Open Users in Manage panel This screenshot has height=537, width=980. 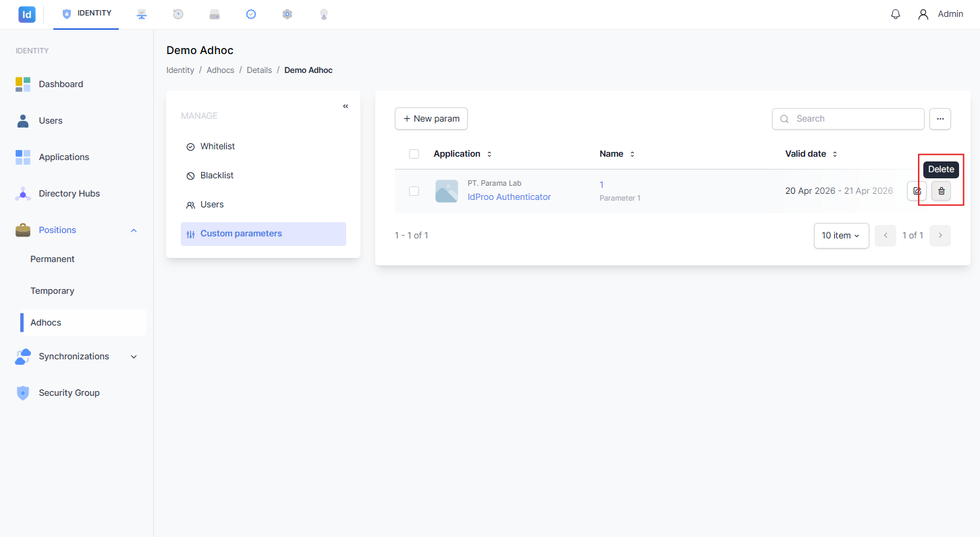tap(263, 205)
